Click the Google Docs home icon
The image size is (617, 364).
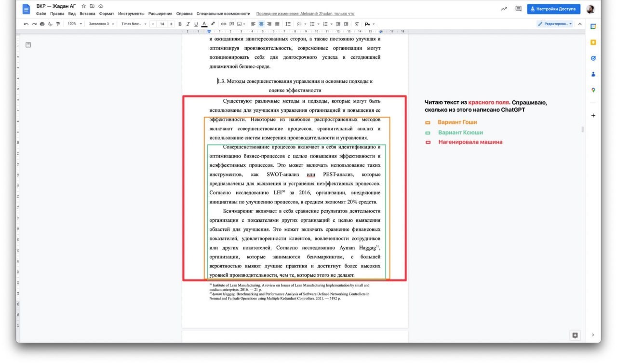[x=26, y=9]
